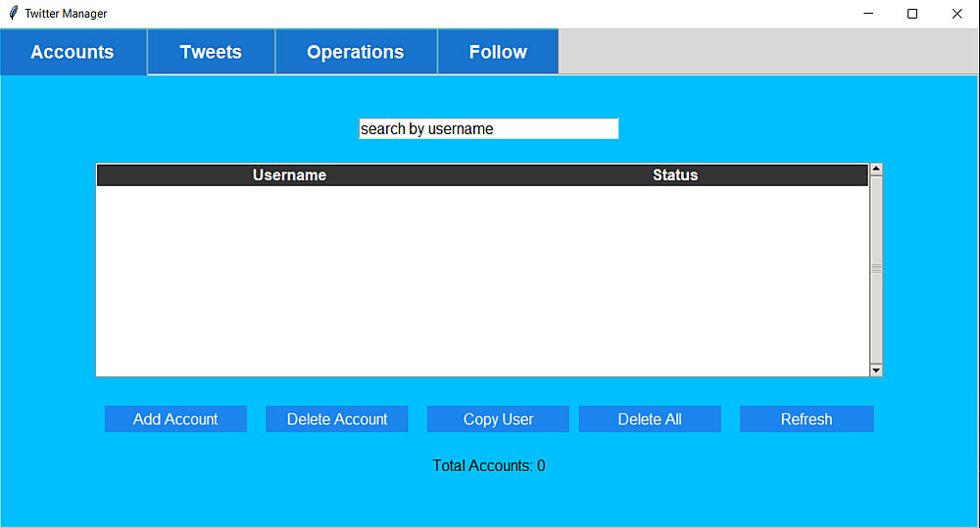Click the Status column header
The height and width of the screenshot is (528, 980).
tap(675, 175)
